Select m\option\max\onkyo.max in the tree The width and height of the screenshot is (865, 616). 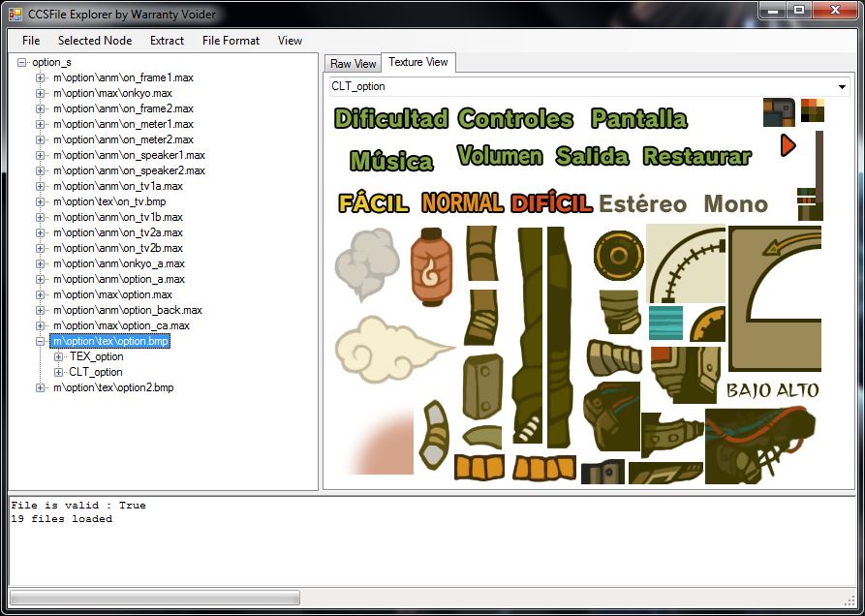[x=112, y=93]
